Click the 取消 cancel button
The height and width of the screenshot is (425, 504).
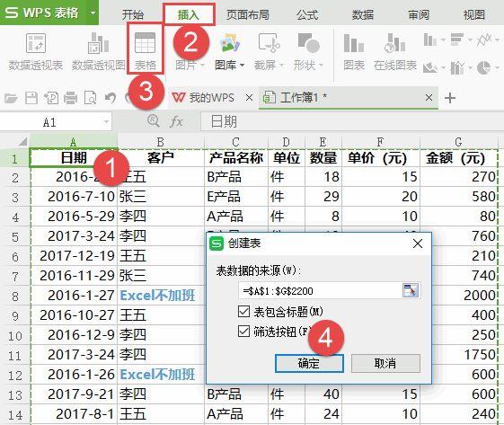point(385,363)
